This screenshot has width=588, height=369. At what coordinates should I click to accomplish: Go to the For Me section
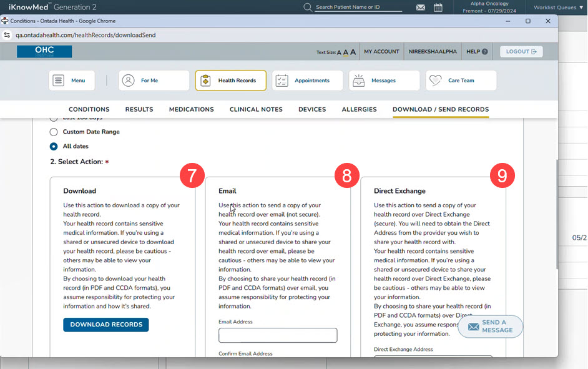154,81
